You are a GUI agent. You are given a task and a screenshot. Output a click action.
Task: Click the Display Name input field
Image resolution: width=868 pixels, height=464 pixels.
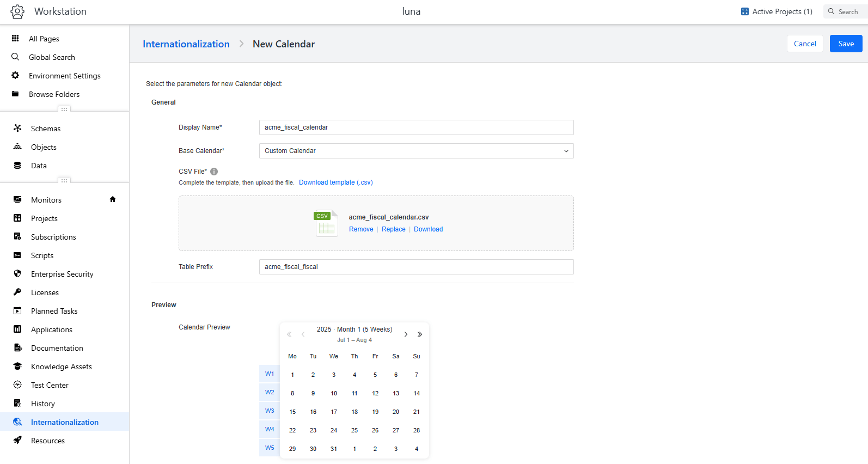coord(416,127)
